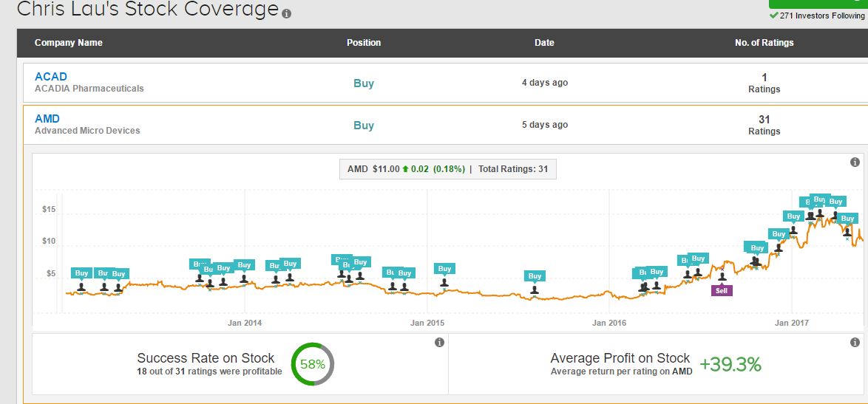Screen dimensions: 868x404
Task: Click the Company Name column header
Action: point(69,43)
